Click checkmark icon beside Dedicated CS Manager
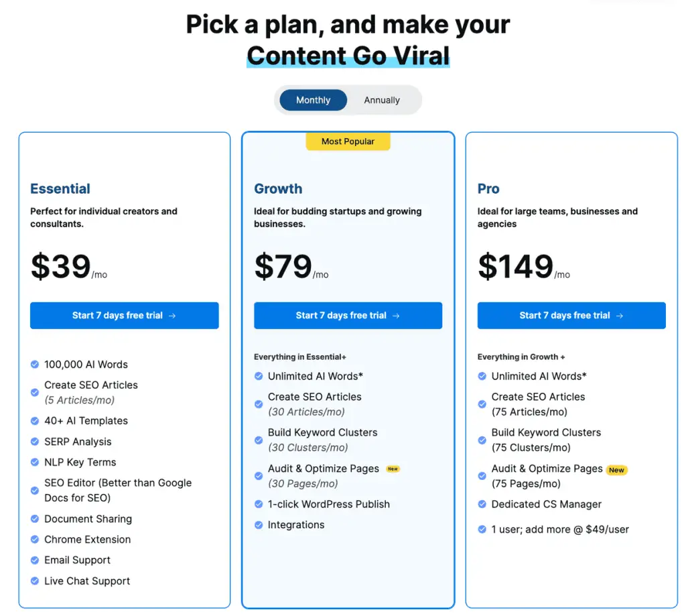The height and width of the screenshot is (616, 686). (482, 504)
